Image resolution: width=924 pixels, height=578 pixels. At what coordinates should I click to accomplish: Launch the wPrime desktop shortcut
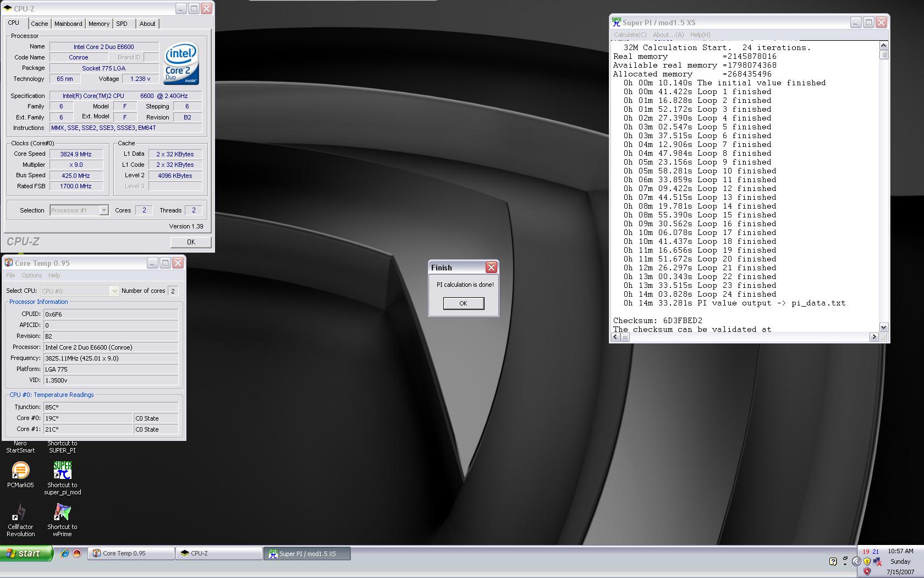tap(62, 520)
